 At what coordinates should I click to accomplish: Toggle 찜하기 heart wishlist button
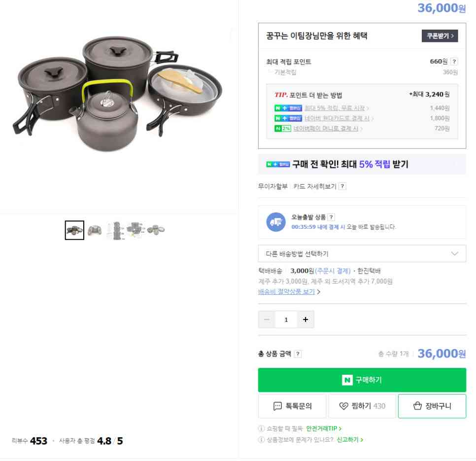[x=362, y=406]
